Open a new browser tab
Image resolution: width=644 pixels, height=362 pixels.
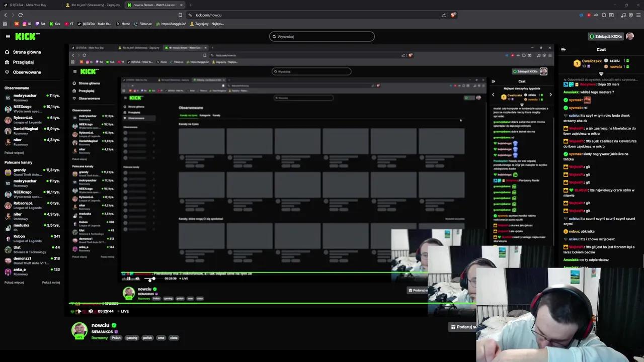click(x=190, y=5)
